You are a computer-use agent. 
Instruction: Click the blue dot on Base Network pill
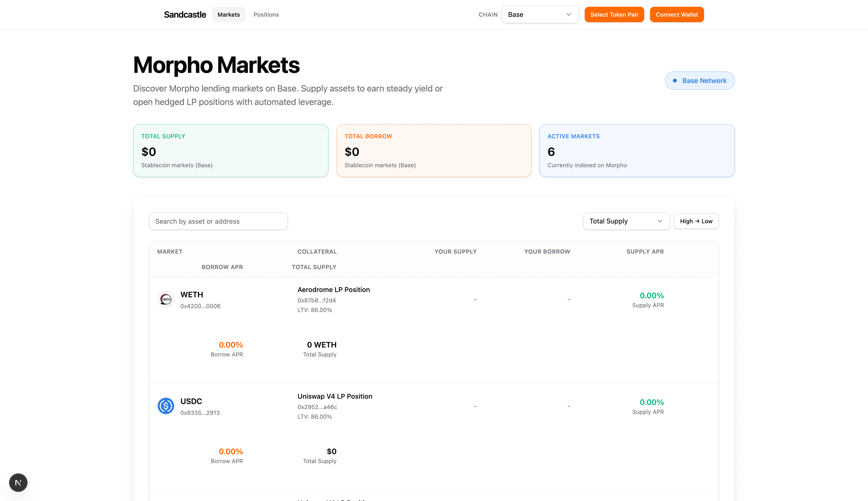point(675,81)
